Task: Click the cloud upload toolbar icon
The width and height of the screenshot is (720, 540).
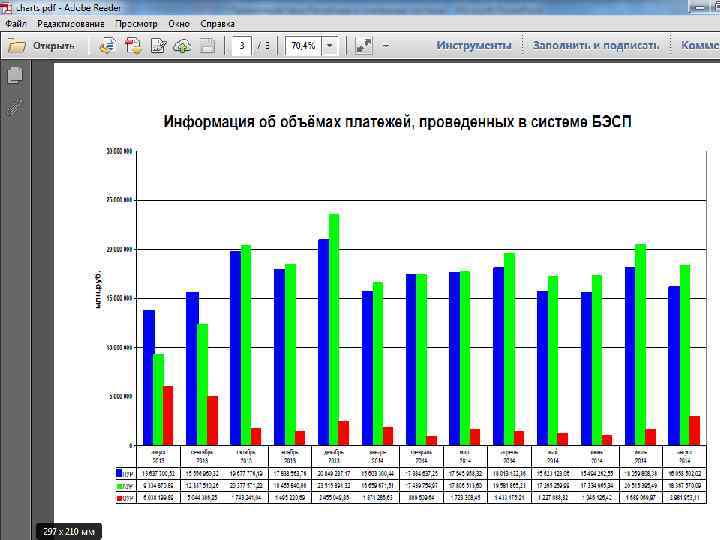Action: click(x=182, y=45)
